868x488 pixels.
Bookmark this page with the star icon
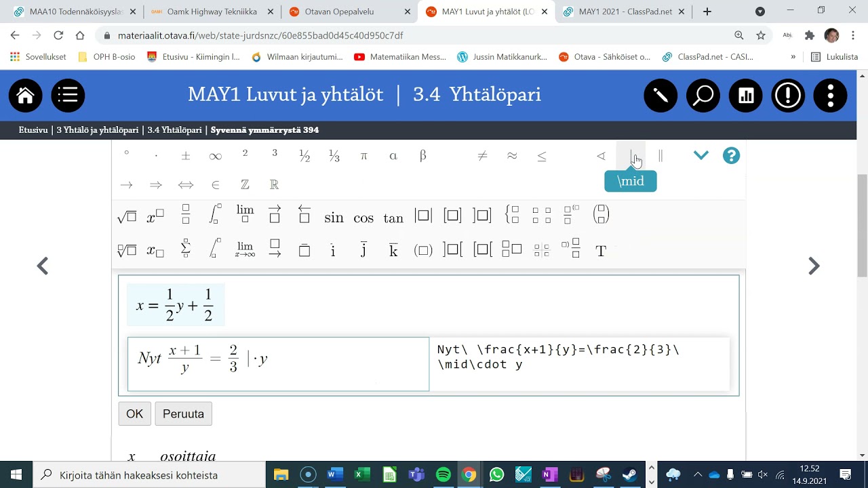click(761, 35)
